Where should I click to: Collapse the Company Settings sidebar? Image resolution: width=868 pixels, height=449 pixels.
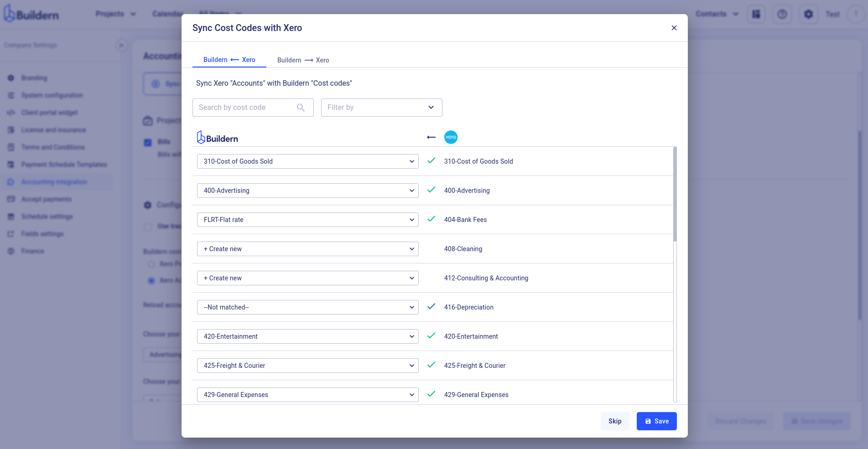(x=121, y=45)
